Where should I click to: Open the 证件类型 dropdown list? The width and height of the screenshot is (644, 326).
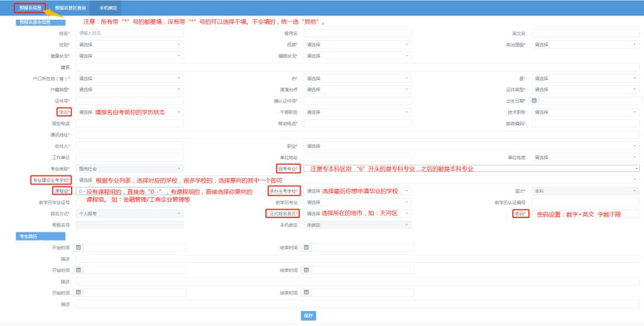tap(585, 90)
